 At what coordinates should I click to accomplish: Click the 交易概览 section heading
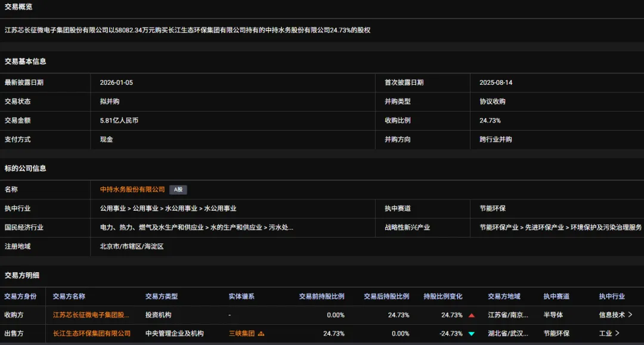tap(18, 7)
